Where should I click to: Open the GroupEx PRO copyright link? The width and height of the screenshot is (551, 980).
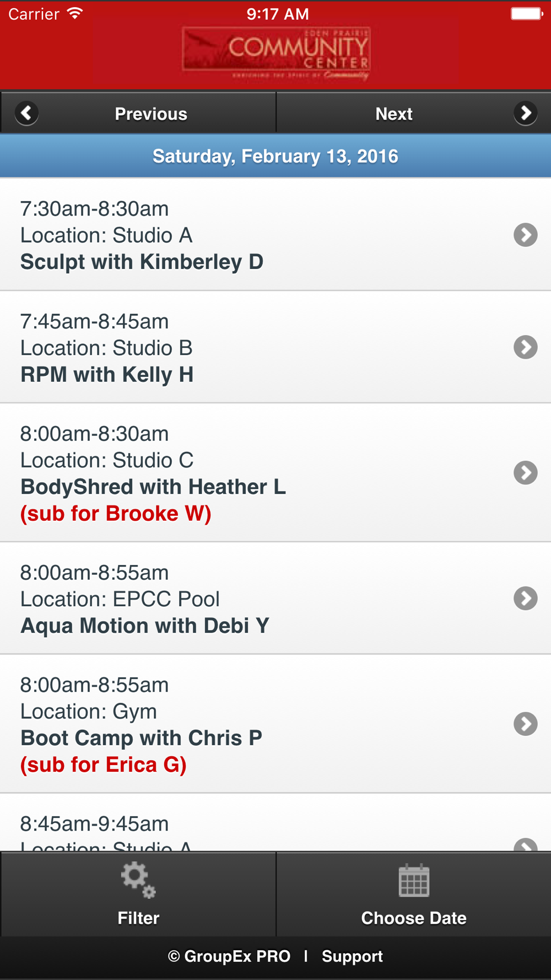point(229,956)
